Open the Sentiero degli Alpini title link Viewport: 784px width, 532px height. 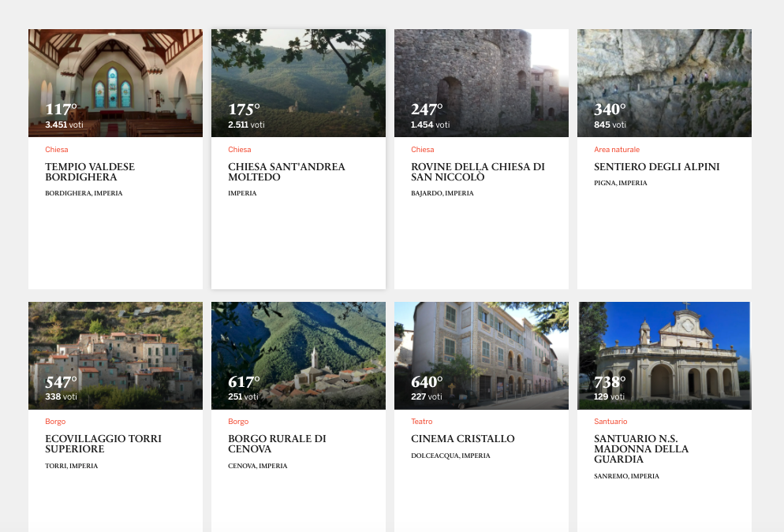656,167
